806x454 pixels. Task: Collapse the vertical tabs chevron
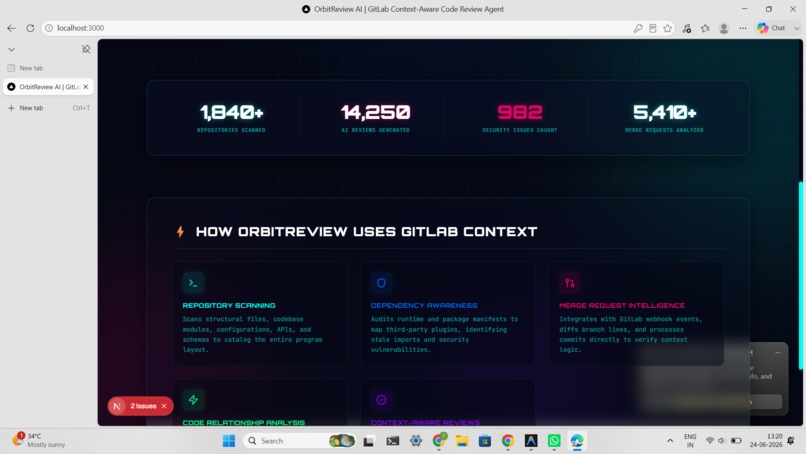(11, 49)
